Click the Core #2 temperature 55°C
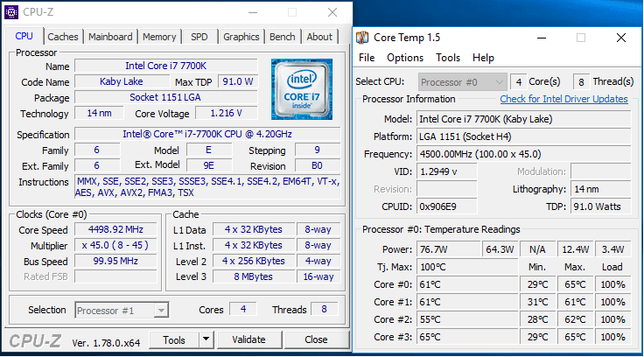644x357 pixels. (467, 319)
